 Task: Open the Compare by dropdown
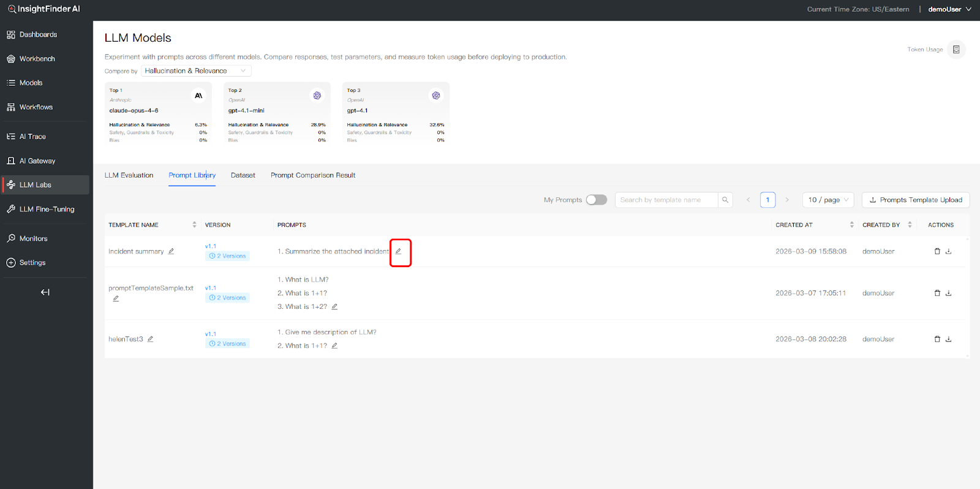pos(196,71)
